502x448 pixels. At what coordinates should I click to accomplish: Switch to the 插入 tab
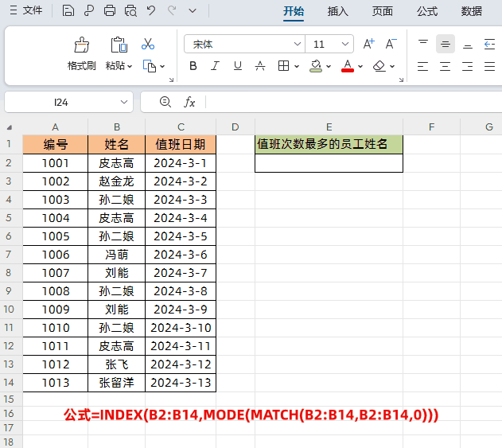point(338,11)
